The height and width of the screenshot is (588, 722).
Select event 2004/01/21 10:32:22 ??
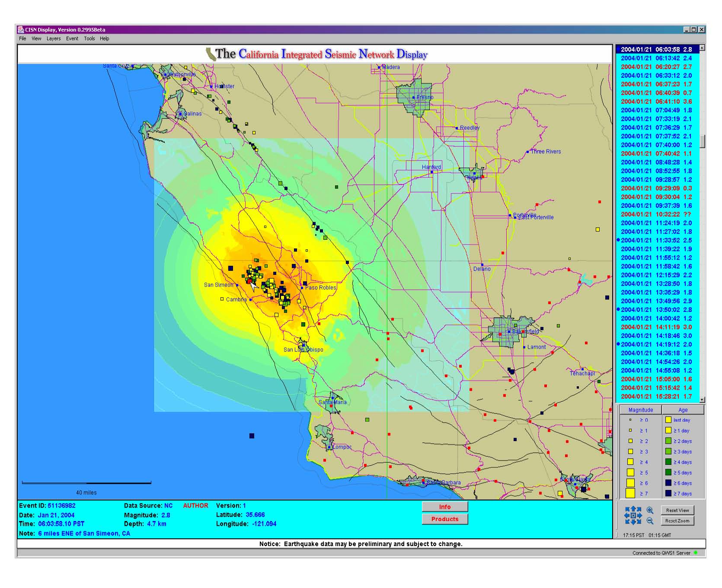657,214
